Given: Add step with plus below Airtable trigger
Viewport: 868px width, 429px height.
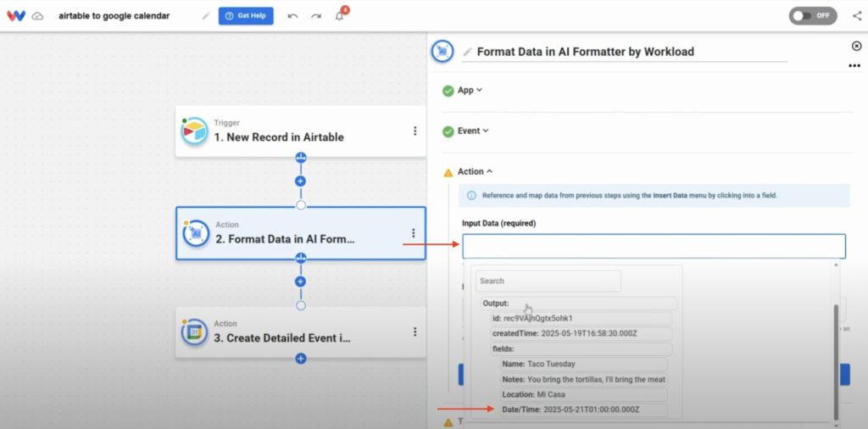Looking at the screenshot, I should [301, 181].
